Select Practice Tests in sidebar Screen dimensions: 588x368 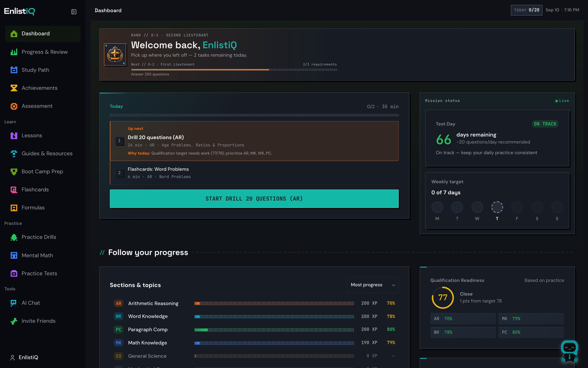coord(43,273)
